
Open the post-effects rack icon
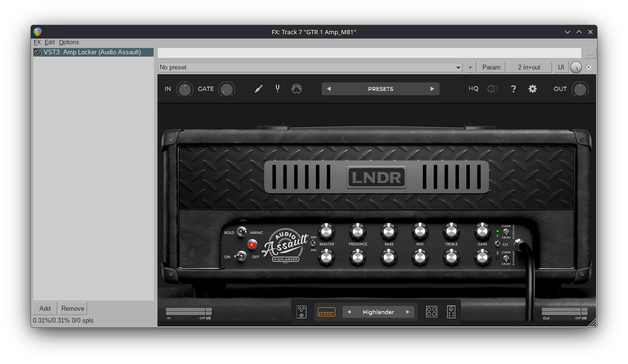(x=451, y=312)
